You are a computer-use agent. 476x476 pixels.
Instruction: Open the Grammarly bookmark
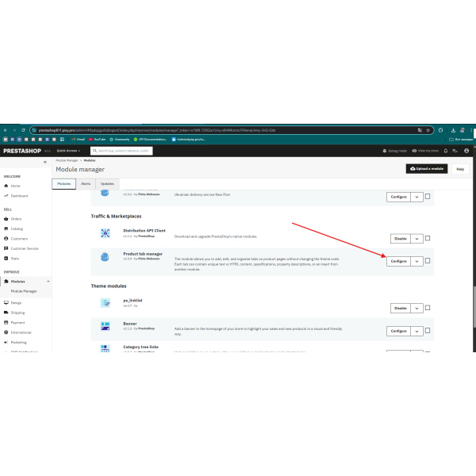[x=120, y=140]
